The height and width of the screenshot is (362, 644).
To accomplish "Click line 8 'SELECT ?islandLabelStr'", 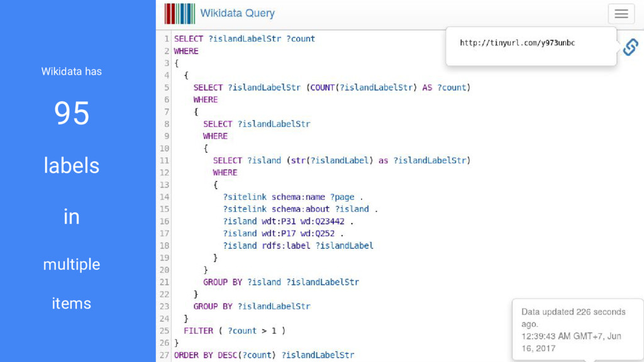I will click(x=257, y=124).
